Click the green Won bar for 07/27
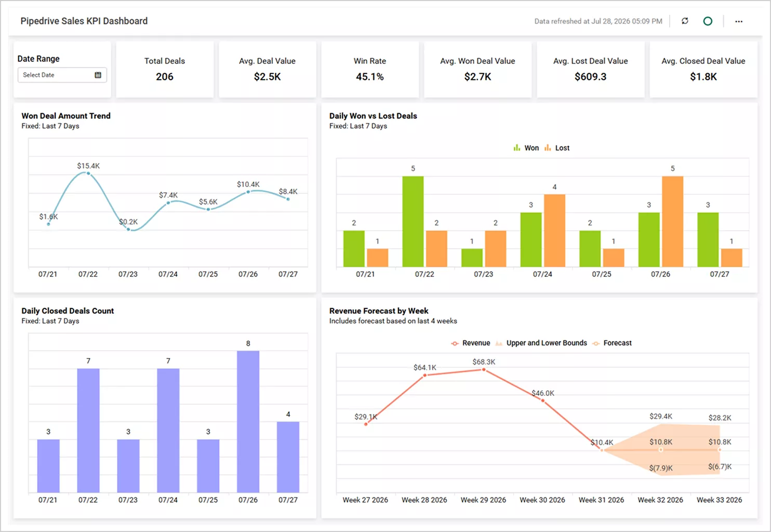Viewport: 771px width, 532px height. pos(708,240)
